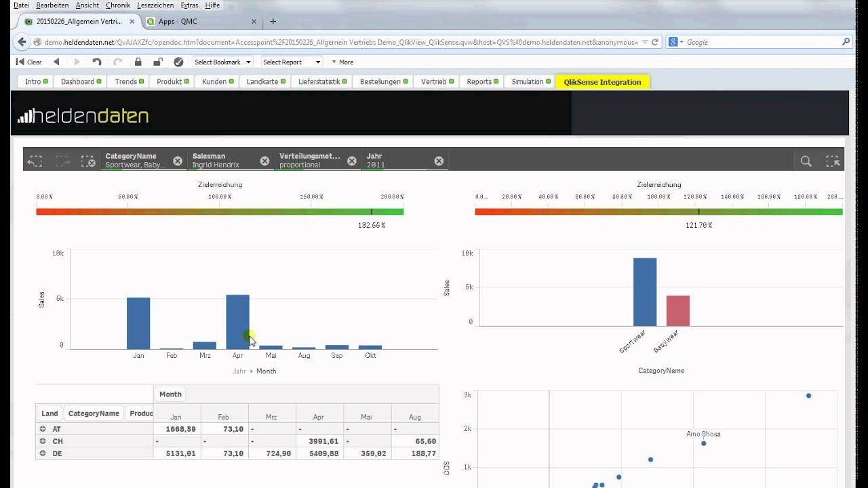Switch to the Produkt sheet tab
The width and height of the screenshot is (868, 488).
coord(172,81)
